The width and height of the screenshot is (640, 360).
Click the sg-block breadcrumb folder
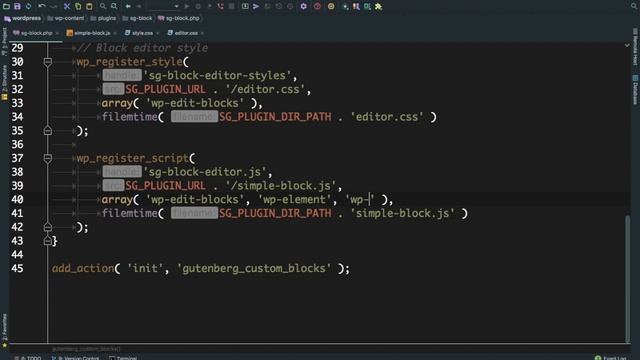pyautogui.click(x=138, y=18)
